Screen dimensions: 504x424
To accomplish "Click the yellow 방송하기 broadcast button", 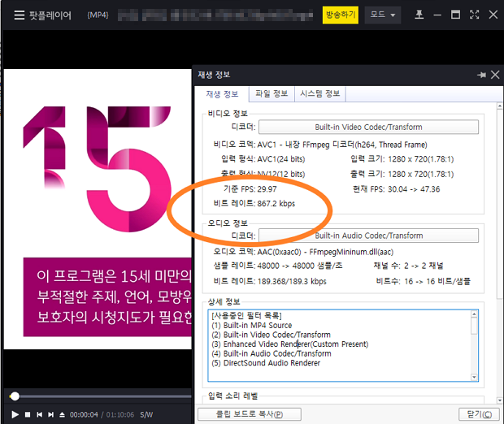I will [341, 15].
